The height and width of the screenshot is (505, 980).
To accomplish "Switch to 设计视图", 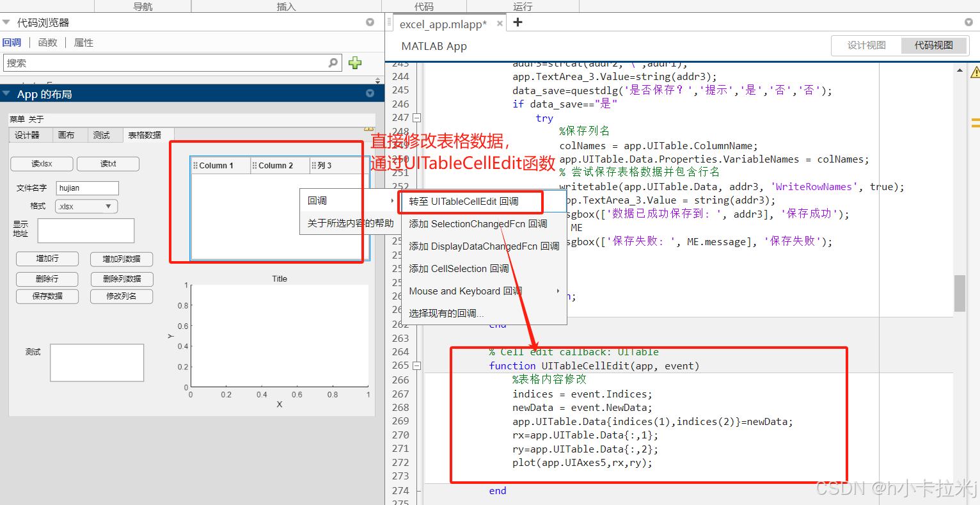I will (866, 45).
